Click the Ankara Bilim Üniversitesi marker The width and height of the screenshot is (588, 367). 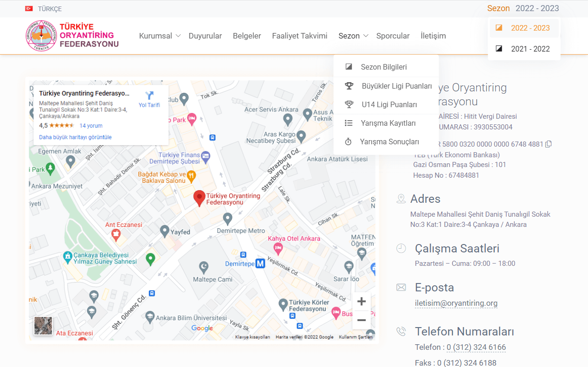(x=149, y=317)
